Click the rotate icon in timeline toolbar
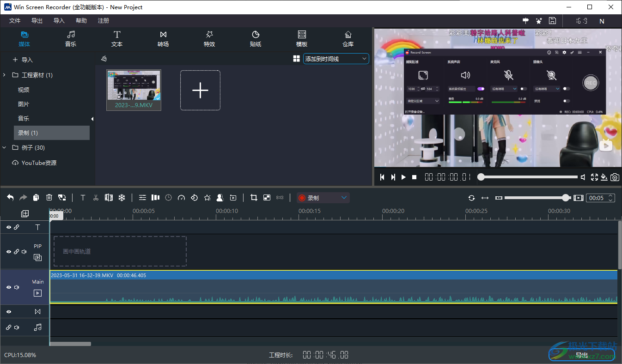Viewport: 622px width, 364px height. point(194,198)
